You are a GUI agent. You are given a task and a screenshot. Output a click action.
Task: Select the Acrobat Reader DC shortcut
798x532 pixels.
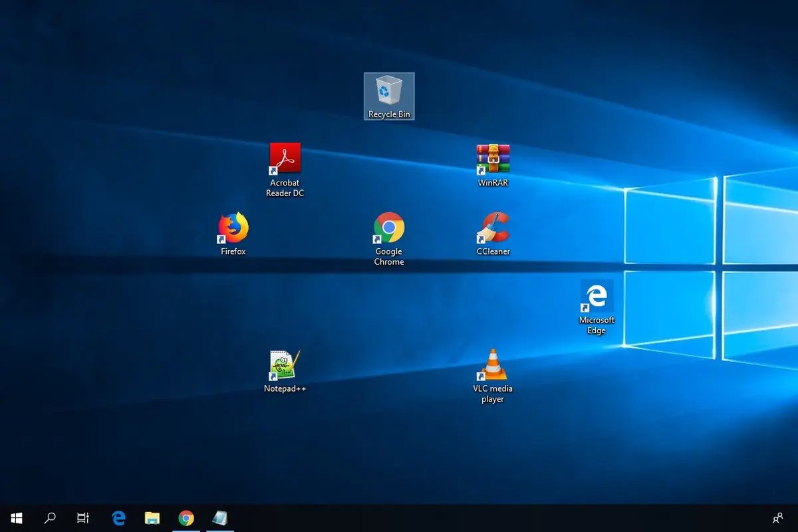tap(285, 170)
